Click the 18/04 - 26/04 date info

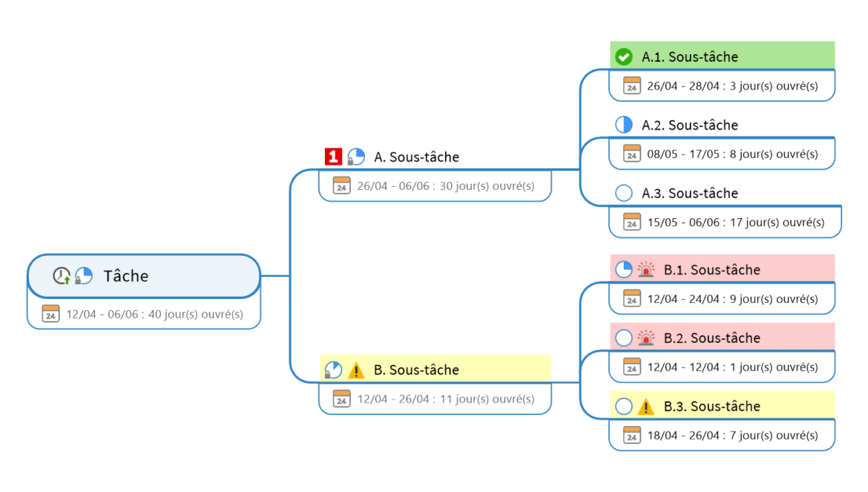point(732,435)
